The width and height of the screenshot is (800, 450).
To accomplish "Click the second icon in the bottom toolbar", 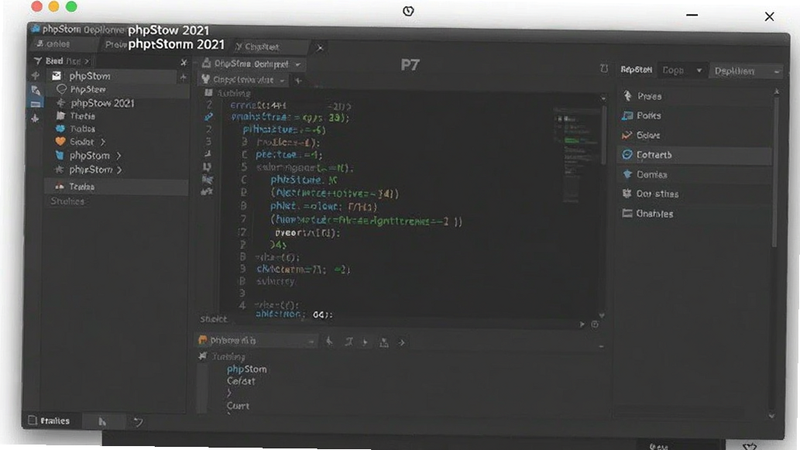I will [349, 342].
